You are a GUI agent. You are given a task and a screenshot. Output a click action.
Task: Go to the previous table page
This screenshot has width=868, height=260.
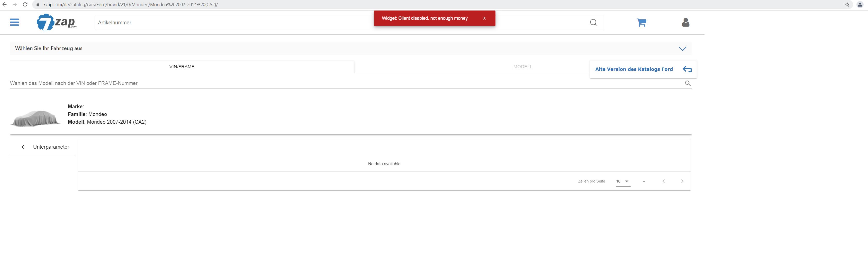coord(663,181)
